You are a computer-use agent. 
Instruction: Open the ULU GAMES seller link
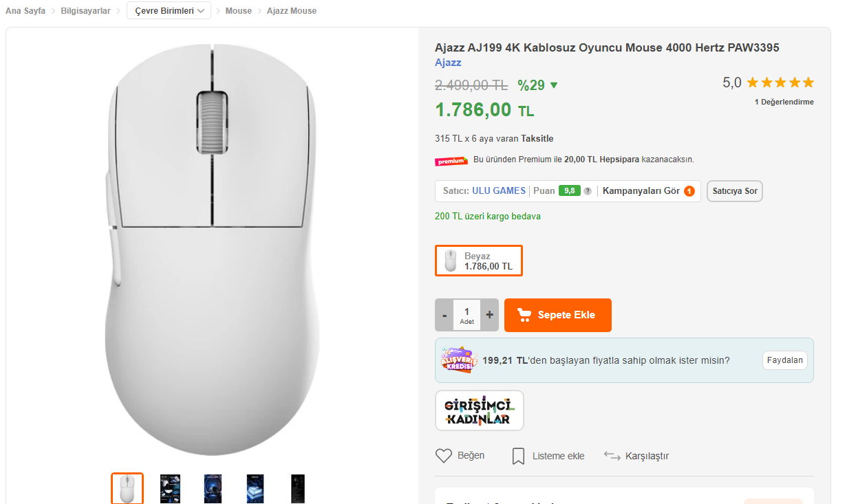[498, 191]
